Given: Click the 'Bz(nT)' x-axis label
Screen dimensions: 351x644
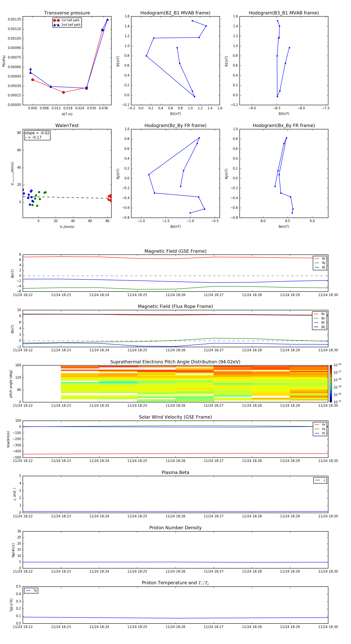Looking at the screenshot, I should pyautogui.click(x=175, y=227).
